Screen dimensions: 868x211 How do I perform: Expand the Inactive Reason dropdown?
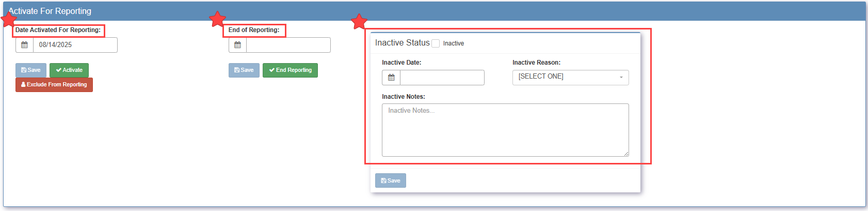point(570,77)
